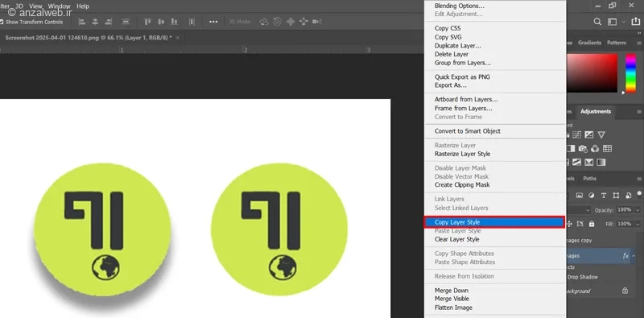Open the Fill percentage dropdown arrow
Screen dimensions: 644x318
click(638, 224)
